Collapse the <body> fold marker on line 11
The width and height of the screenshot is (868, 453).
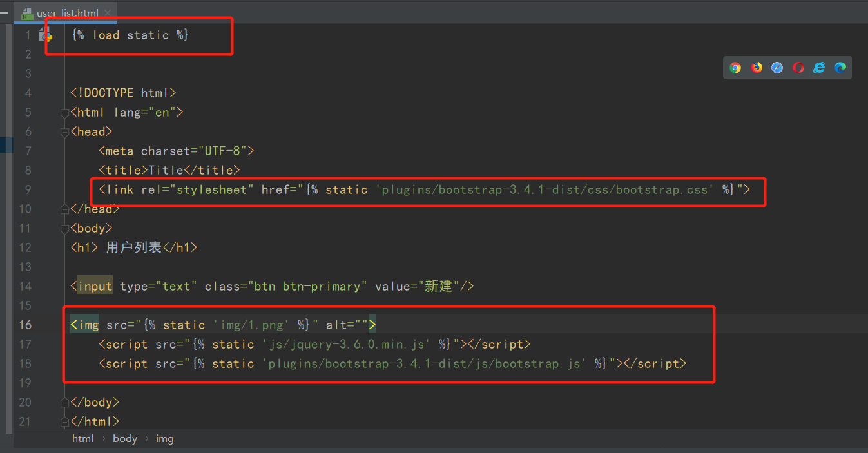pos(64,229)
